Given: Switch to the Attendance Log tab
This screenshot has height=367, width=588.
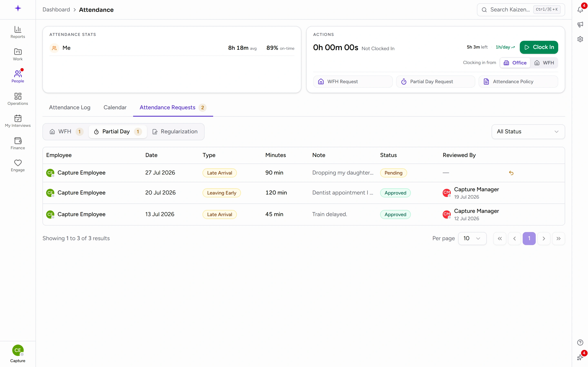Looking at the screenshot, I should coord(70,107).
